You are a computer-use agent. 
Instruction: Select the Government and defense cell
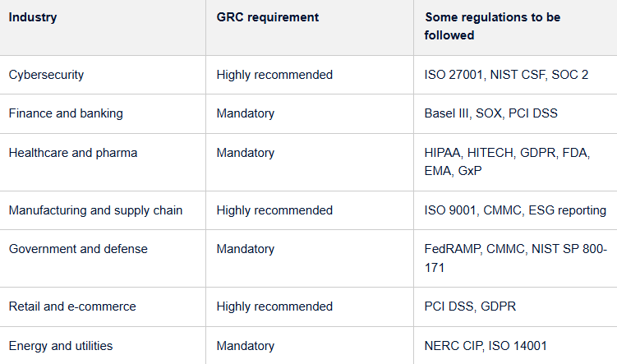[x=78, y=249]
